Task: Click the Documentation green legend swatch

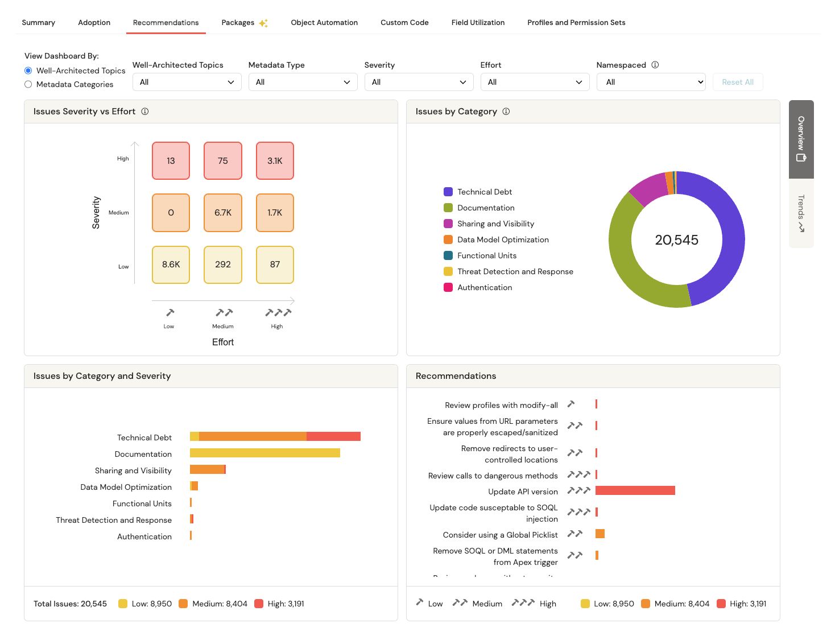Action: [x=448, y=208]
